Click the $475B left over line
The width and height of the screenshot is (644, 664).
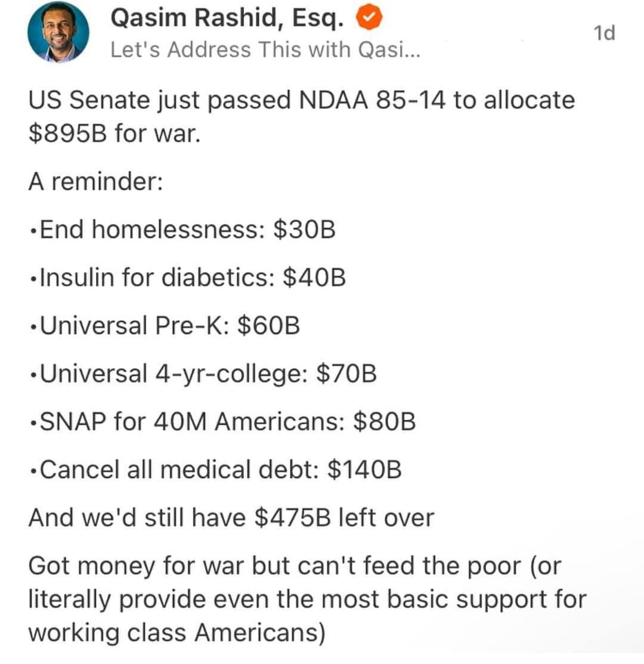[x=231, y=517]
